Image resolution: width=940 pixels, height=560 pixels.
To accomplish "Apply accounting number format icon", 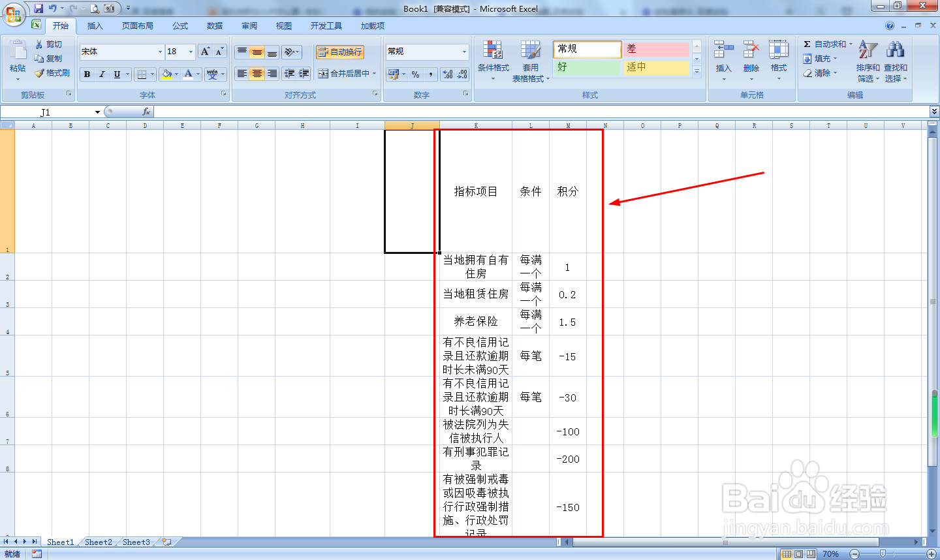I will (393, 74).
